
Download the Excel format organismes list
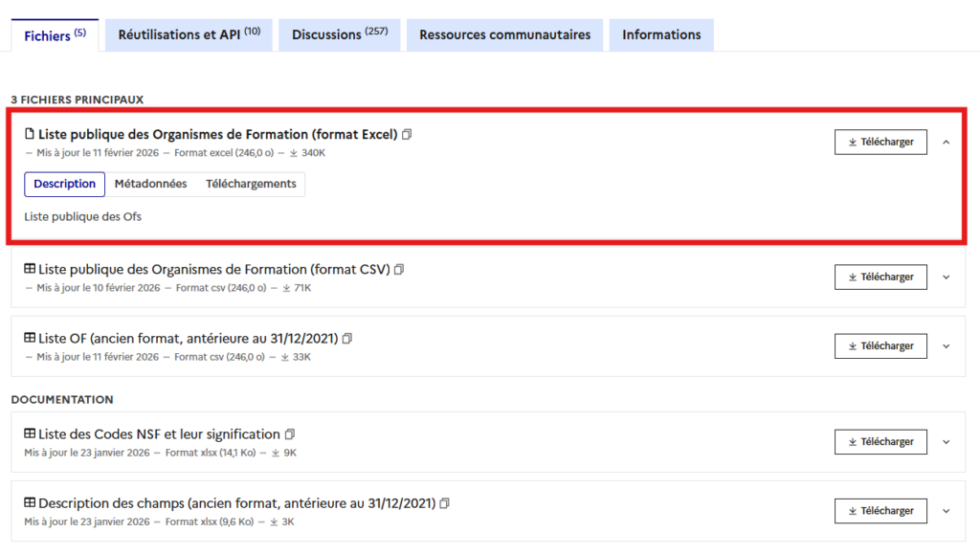click(880, 142)
